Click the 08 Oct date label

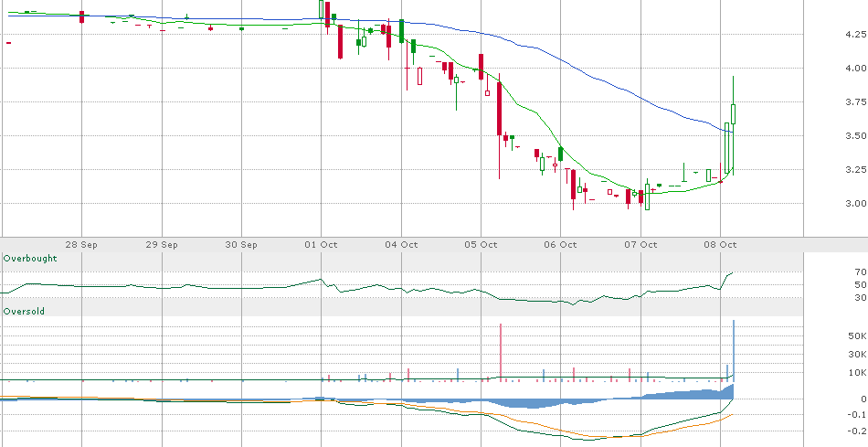(720, 244)
